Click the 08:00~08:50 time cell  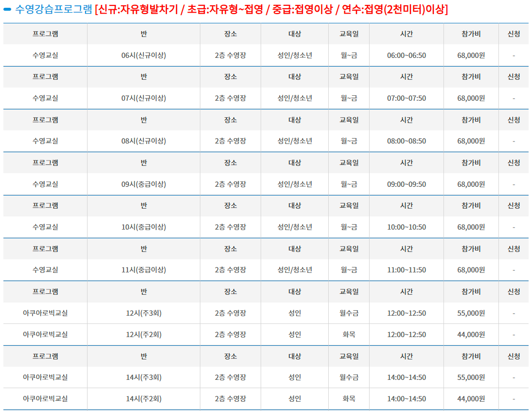[x=407, y=141]
